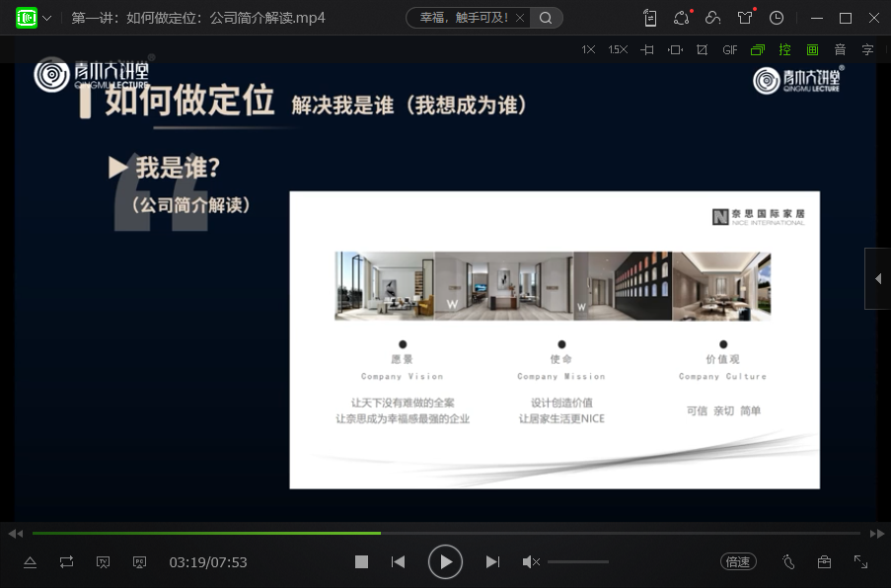Enter fullscreen with the expand arrows icon
This screenshot has height=588, width=891.
(860, 562)
